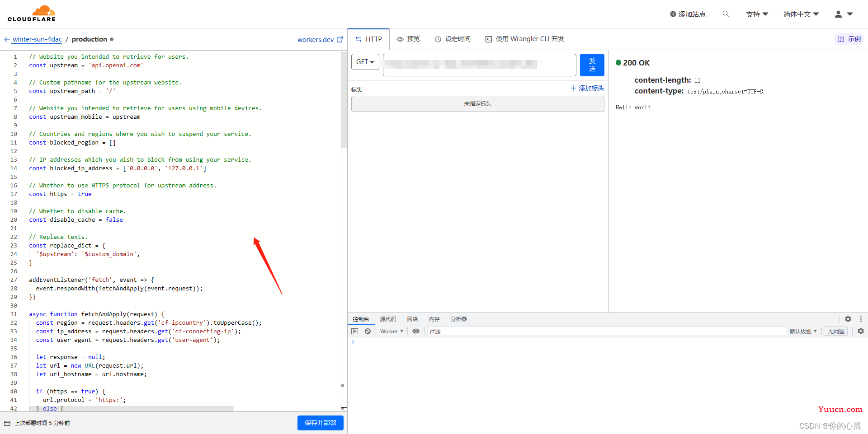Open console settings gear next to 无问题

click(x=861, y=331)
